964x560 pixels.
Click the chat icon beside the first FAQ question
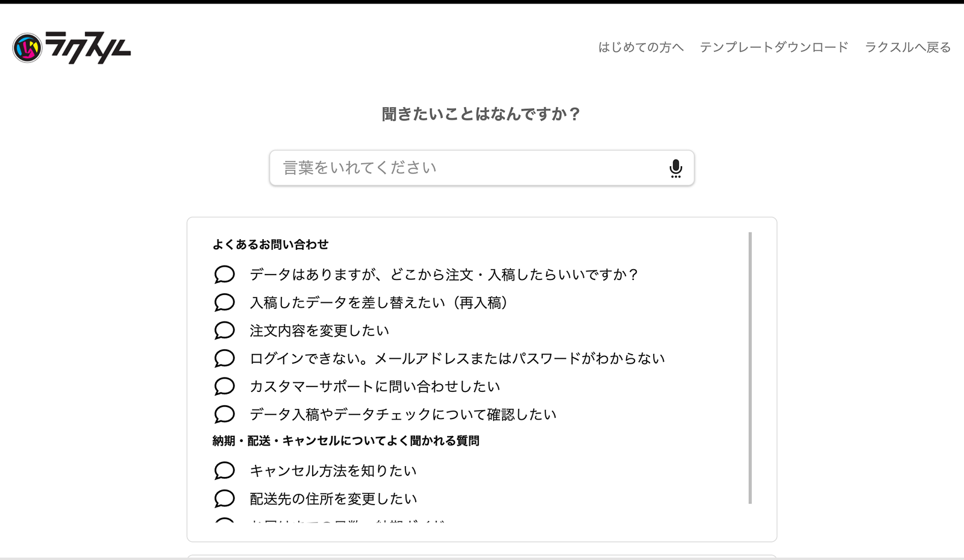(224, 274)
